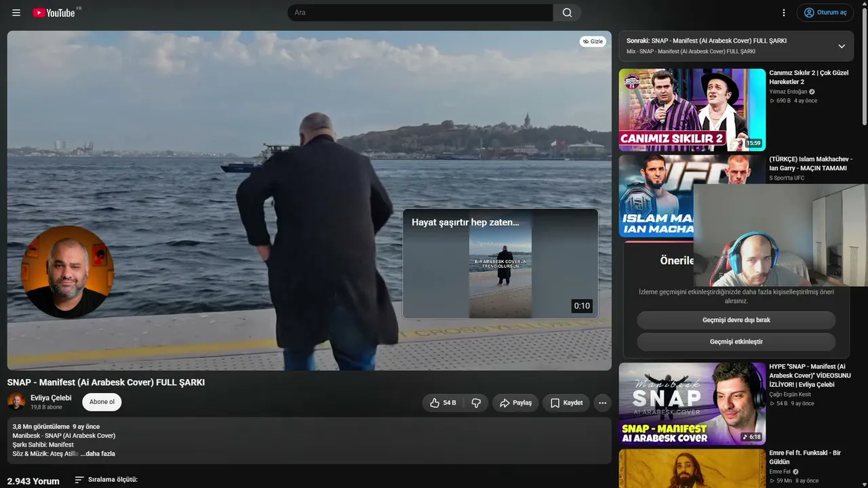This screenshot has width=868, height=488.
Task: Open the three-dot settings menu beside Oturum aç
Action: pos(784,13)
